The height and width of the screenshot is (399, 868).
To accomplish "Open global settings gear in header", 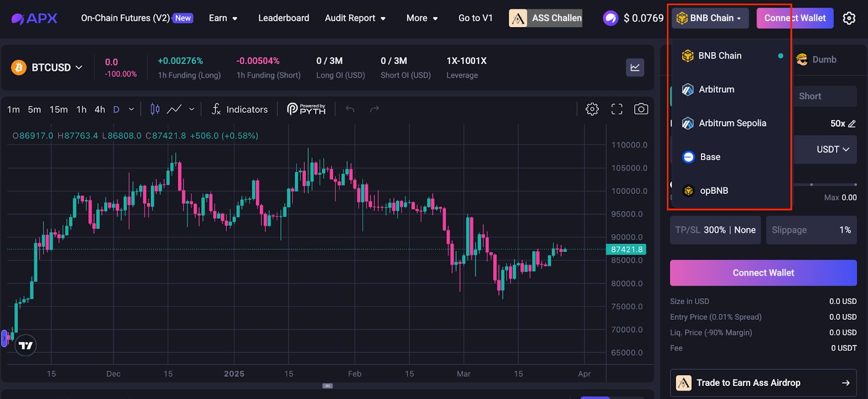I will [849, 18].
